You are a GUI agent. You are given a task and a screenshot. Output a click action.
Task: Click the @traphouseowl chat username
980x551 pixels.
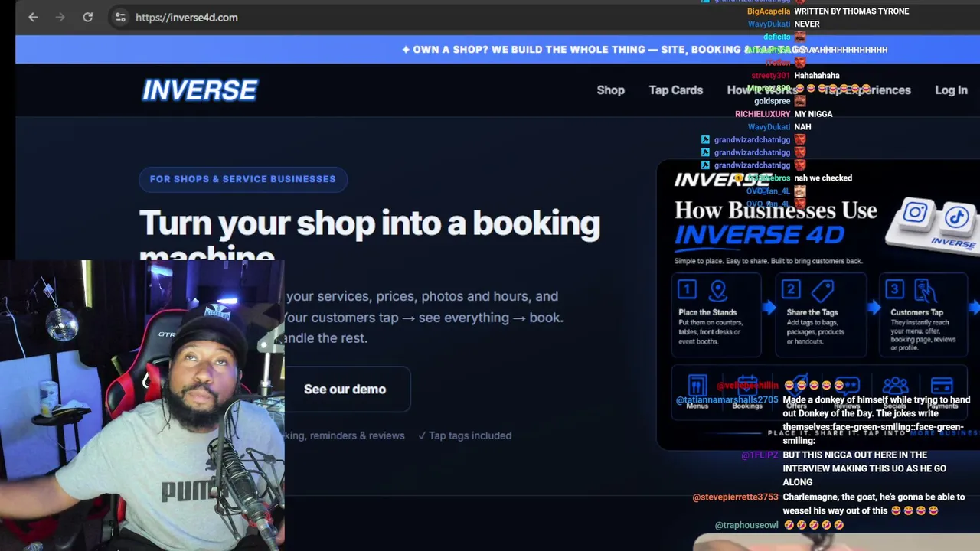[x=746, y=526]
